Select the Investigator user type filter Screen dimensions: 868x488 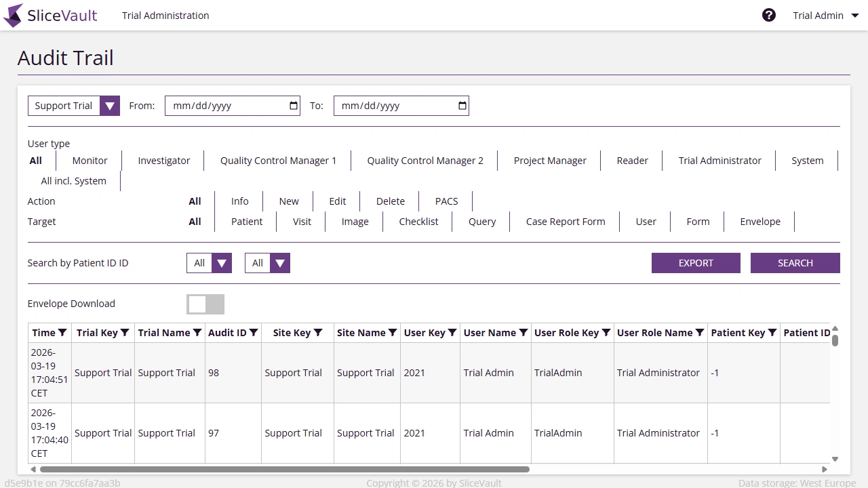tap(164, 161)
